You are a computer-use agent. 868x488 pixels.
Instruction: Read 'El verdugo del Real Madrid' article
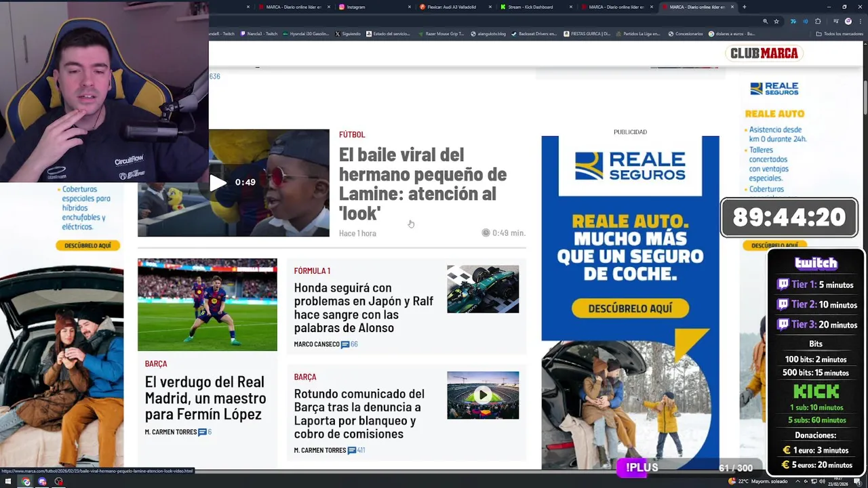(x=205, y=398)
